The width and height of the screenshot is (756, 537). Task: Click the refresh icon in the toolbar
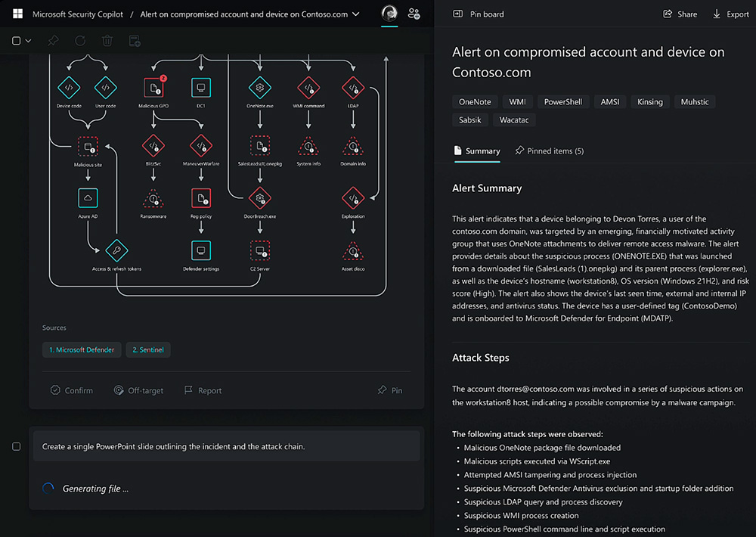[79, 41]
